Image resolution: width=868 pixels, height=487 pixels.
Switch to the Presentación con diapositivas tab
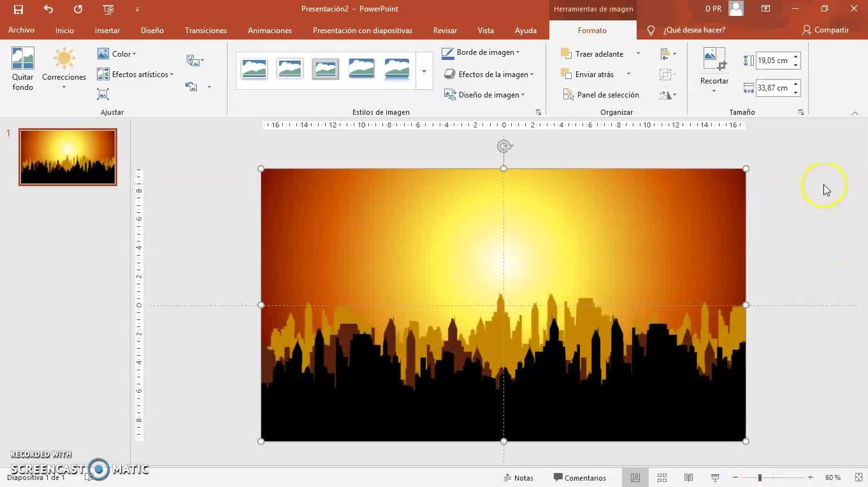click(363, 30)
